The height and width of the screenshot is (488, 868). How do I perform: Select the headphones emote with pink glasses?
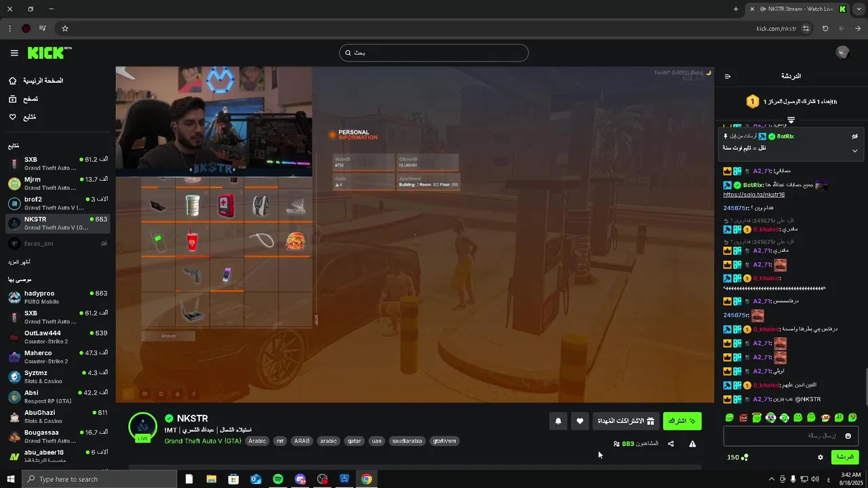[770, 418]
